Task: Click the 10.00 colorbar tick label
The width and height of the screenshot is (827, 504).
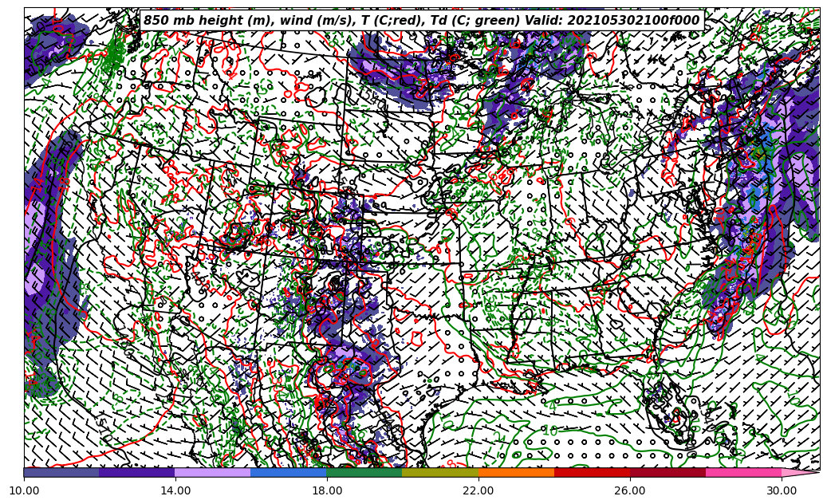Action: [24, 491]
